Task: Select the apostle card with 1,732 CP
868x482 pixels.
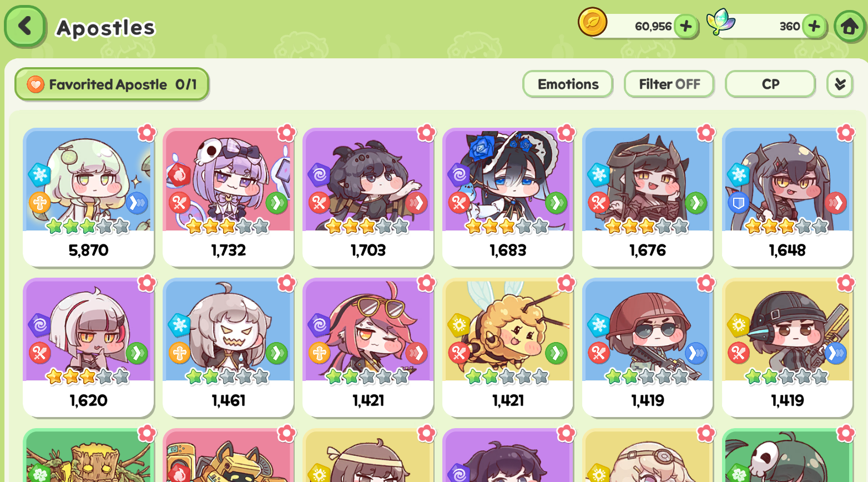Action: tap(228, 197)
